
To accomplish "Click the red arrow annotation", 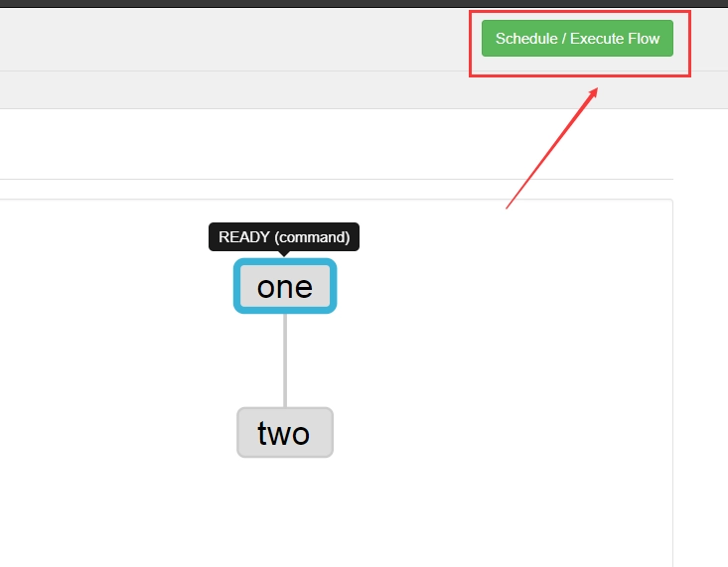I will click(x=551, y=148).
